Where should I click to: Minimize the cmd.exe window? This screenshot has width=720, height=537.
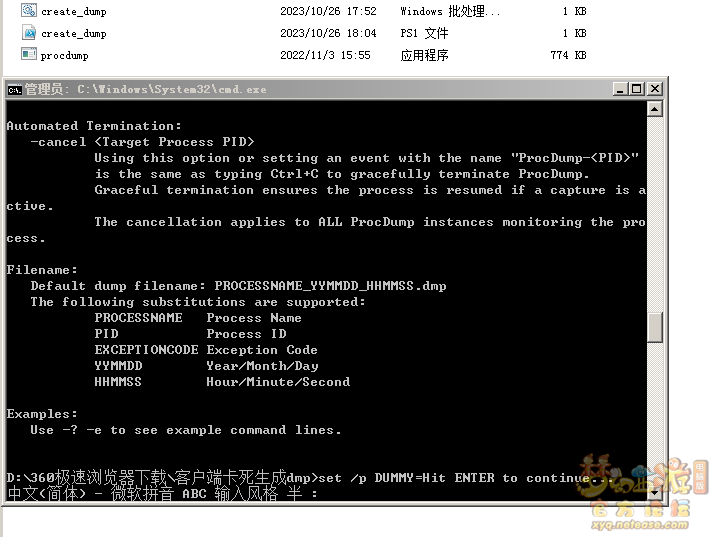point(620,89)
